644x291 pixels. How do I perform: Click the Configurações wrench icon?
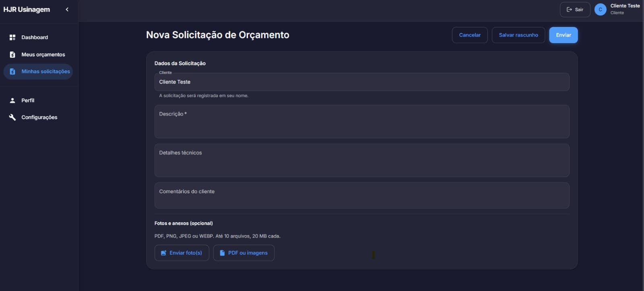click(x=12, y=118)
